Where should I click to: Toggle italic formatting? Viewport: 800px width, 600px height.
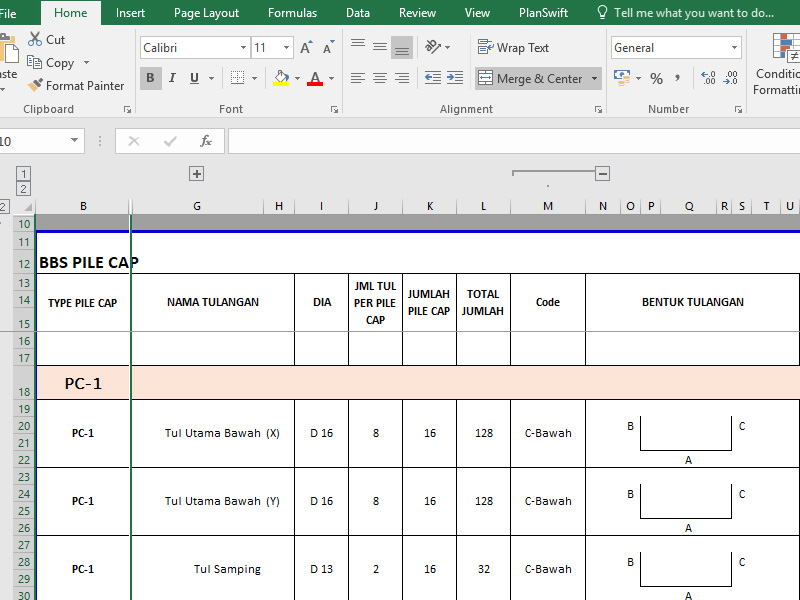pos(171,78)
